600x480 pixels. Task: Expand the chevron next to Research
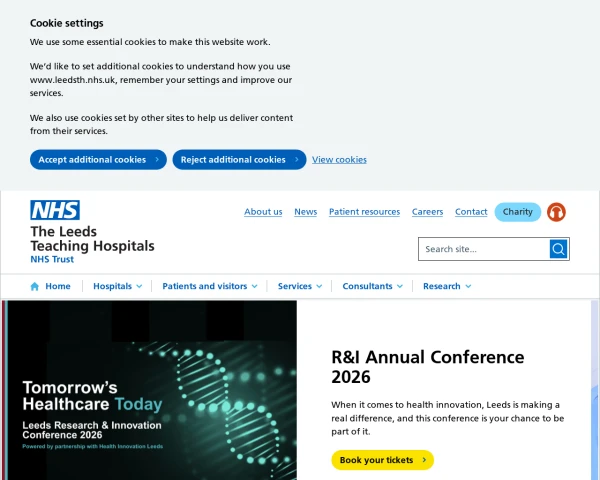coord(468,286)
